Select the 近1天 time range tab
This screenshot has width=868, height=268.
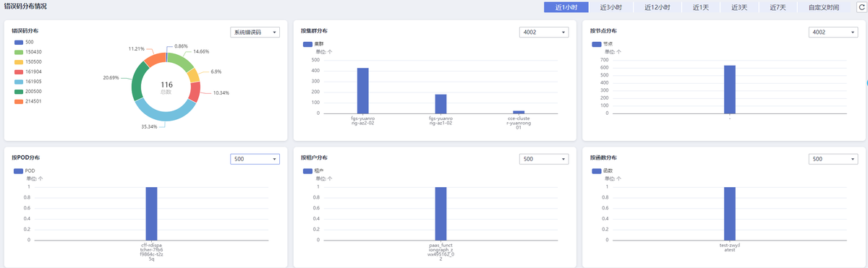pos(700,7)
